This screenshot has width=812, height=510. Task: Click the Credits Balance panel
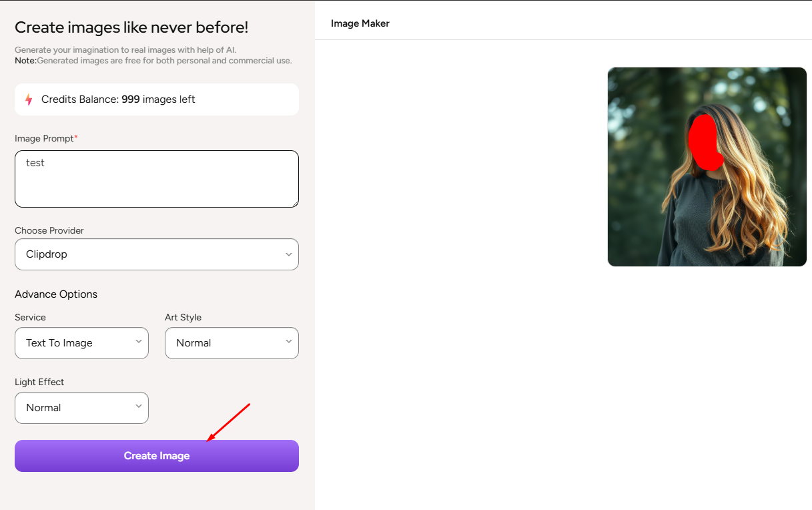pos(157,99)
